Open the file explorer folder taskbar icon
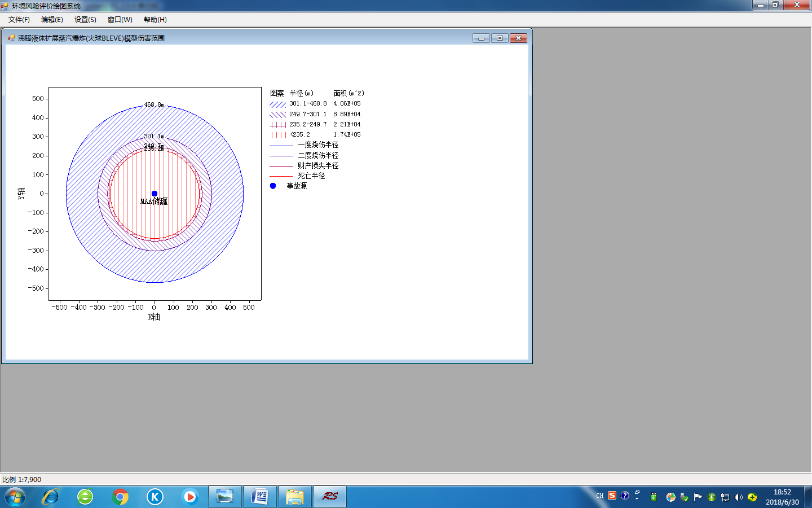Screen dimensions: 812x508 click(295, 497)
